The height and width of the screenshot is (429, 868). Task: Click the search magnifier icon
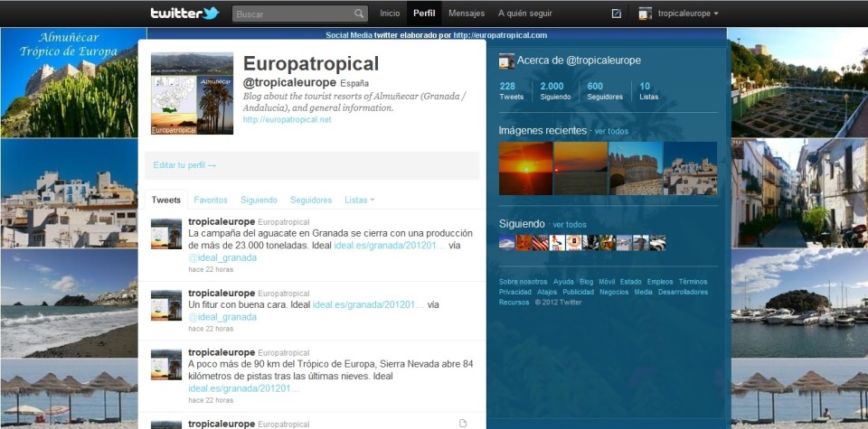click(x=359, y=14)
